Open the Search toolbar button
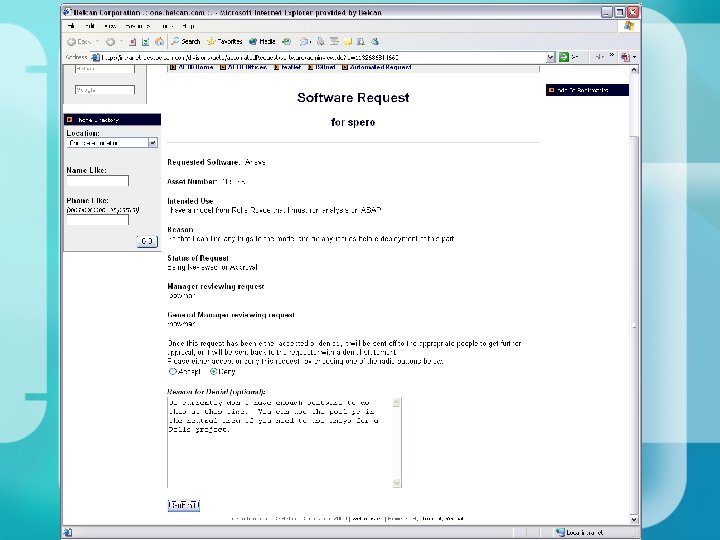Viewport: 720px width, 540px height. coord(186,42)
